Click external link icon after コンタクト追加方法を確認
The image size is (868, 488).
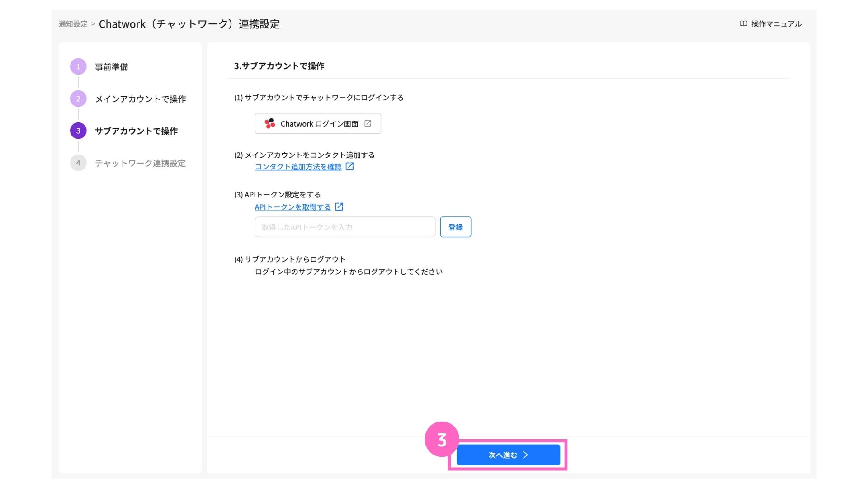(349, 166)
